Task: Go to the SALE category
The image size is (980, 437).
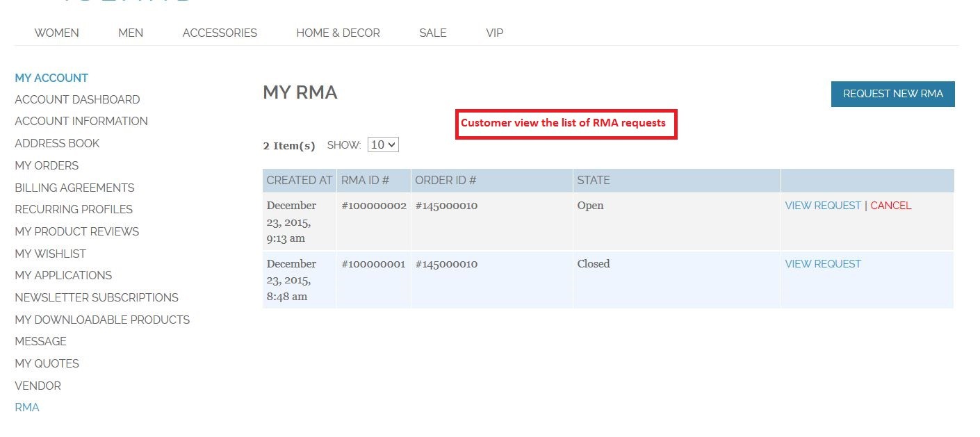Action: 433,33
